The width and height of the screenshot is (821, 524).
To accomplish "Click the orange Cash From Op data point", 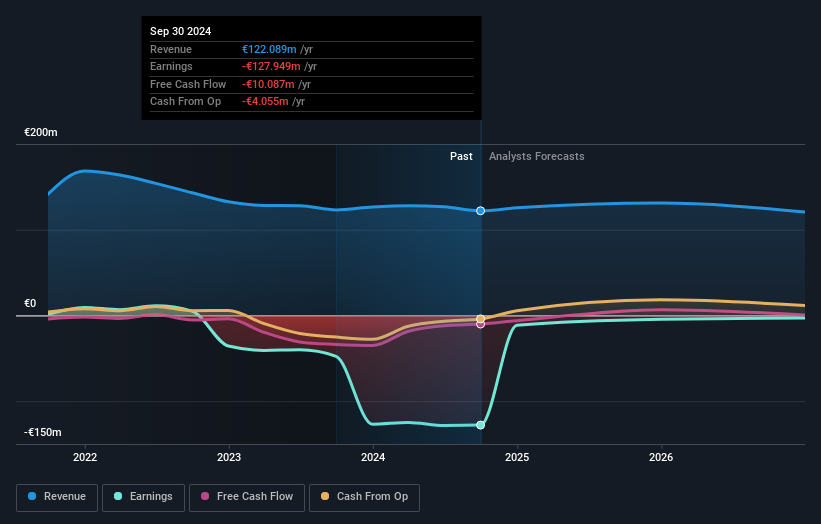I will coord(480,319).
